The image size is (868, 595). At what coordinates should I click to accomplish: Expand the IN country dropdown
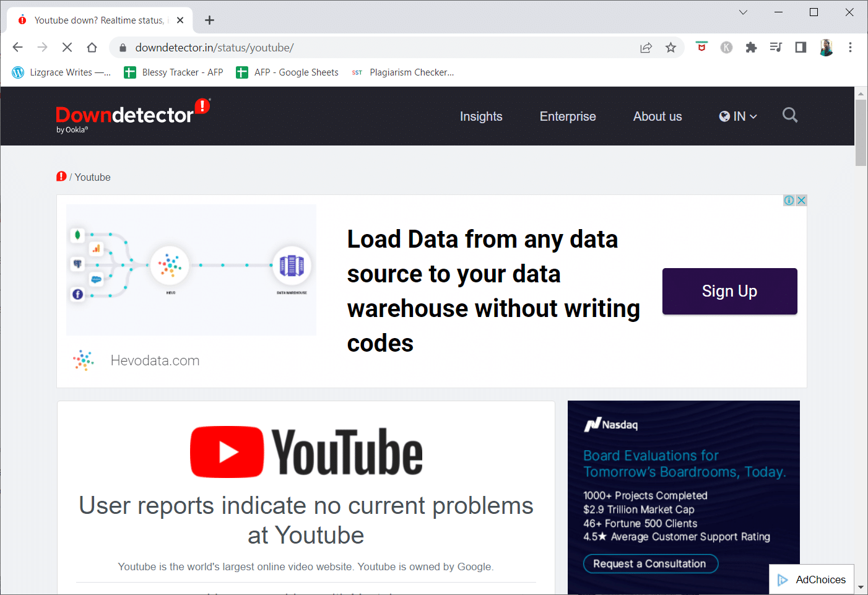coord(738,116)
